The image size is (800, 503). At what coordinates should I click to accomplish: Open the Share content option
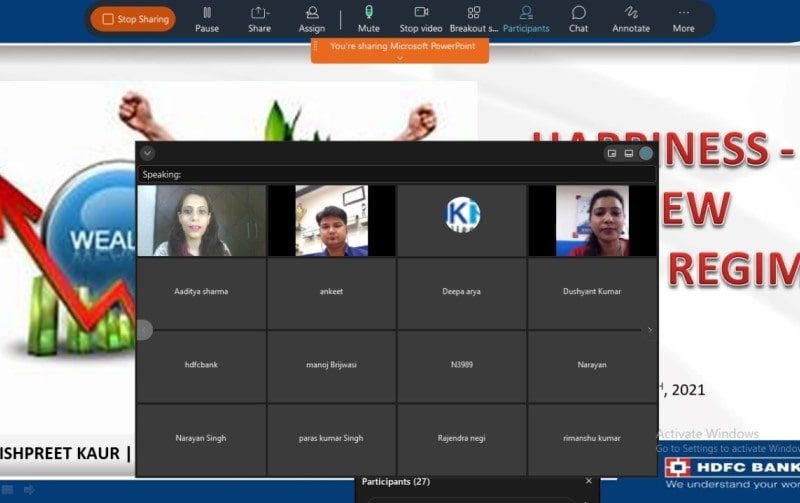tap(259, 18)
